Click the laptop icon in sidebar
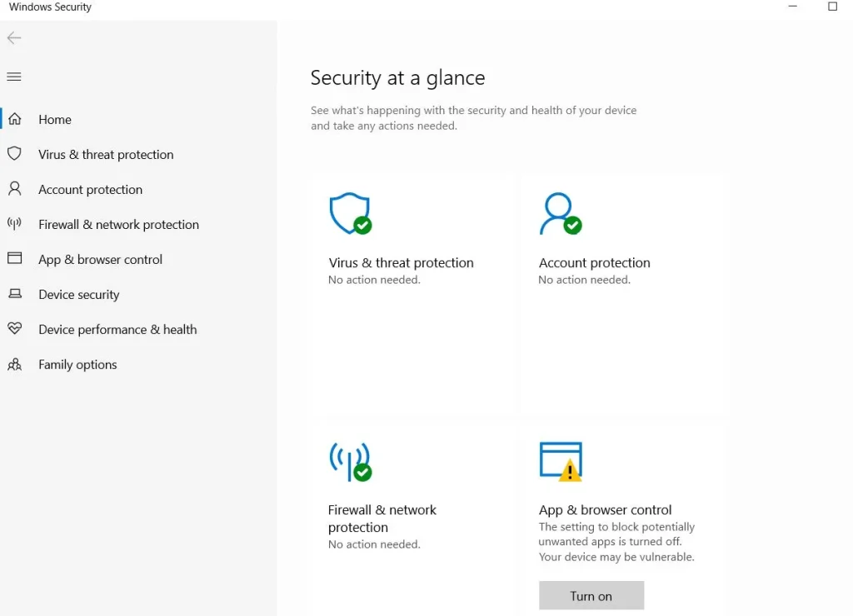This screenshot has height=616, width=853. point(15,294)
